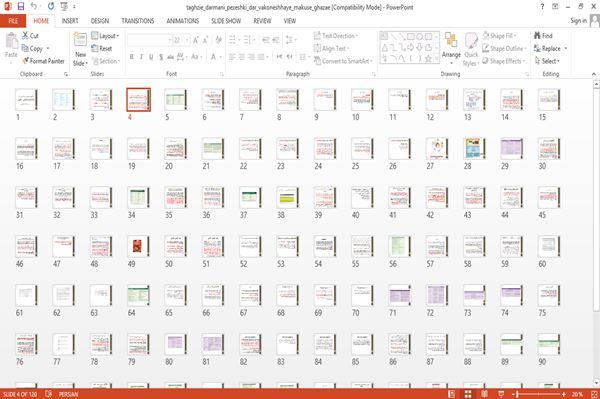
Task: Select slide 28 thumbnail
Action: tap(474, 148)
